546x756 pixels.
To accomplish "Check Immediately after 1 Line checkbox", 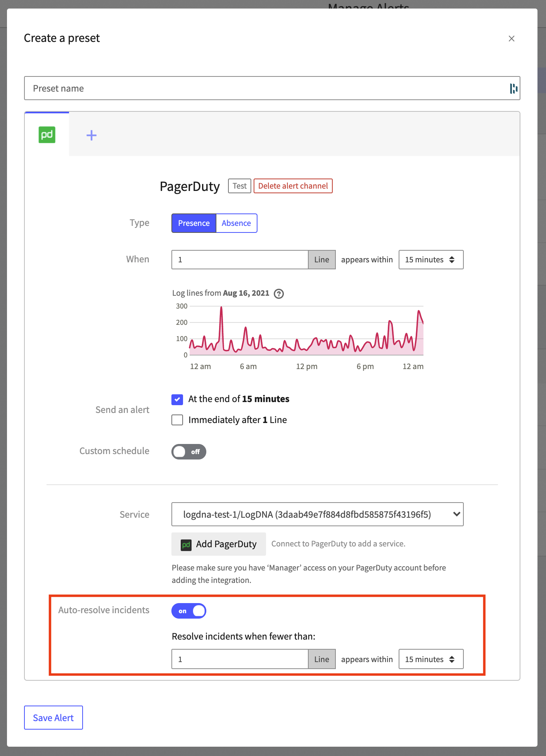I will [177, 420].
